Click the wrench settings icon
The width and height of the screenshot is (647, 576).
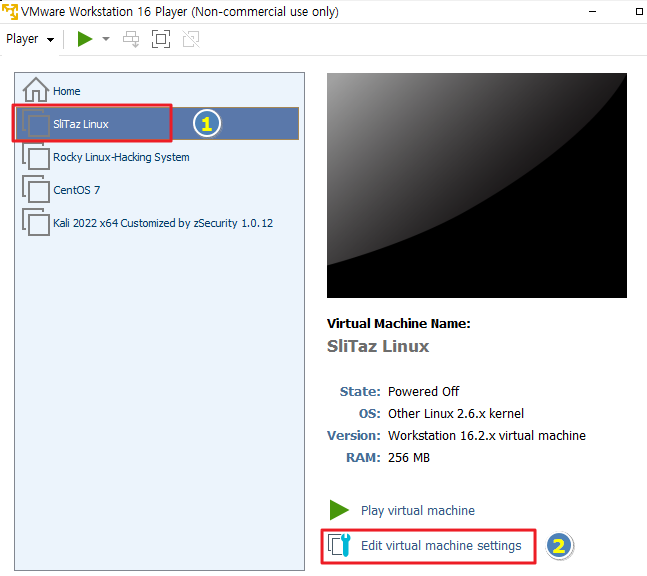pos(340,545)
